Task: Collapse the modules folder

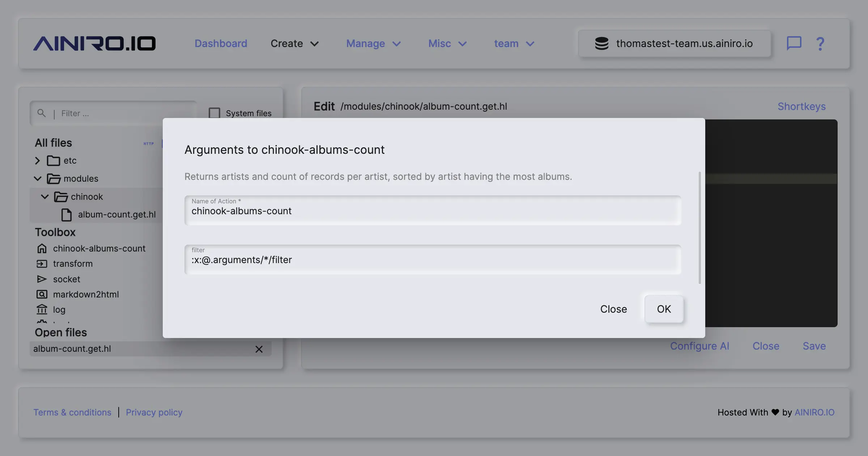Action: pyautogui.click(x=37, y=178)
